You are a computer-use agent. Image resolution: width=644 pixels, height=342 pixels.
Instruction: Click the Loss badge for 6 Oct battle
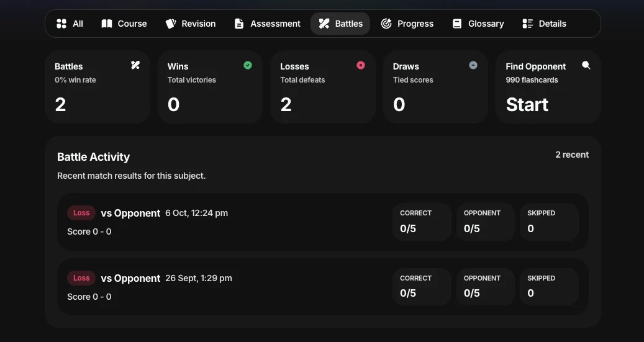[x=81, y=213]
